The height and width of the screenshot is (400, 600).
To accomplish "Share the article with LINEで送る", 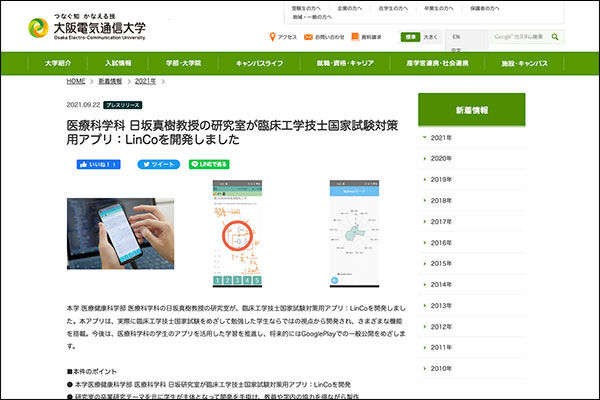I will pyautogui.click(x=209, y=164).
